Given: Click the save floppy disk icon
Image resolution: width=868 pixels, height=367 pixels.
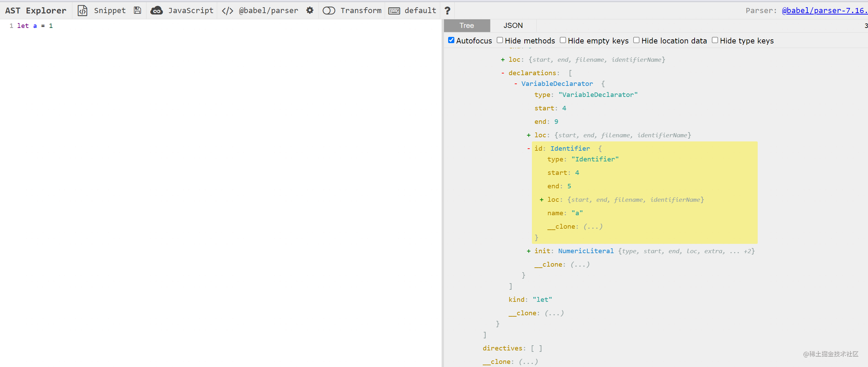Looking at the screenshot, I should pos(138,10).
